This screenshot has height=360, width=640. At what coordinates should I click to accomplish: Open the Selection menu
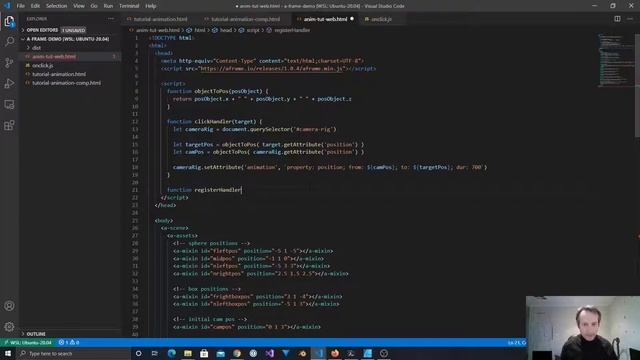click(x=56, y=6)
